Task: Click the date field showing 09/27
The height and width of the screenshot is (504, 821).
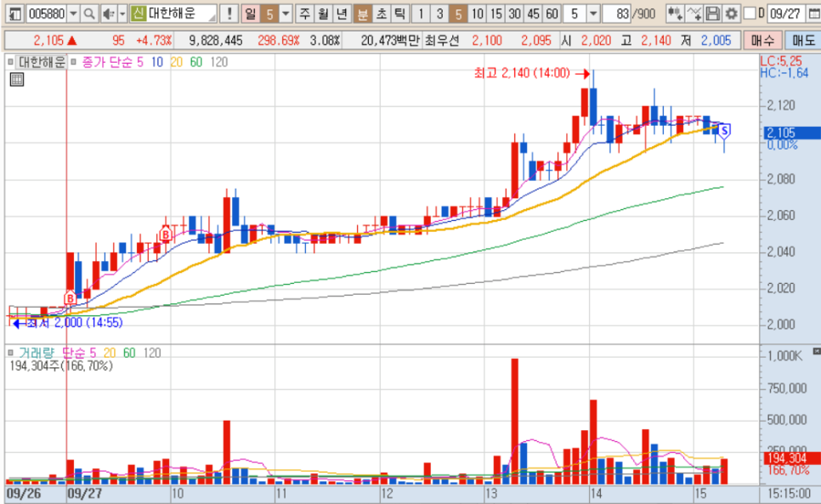Action: 786,14
